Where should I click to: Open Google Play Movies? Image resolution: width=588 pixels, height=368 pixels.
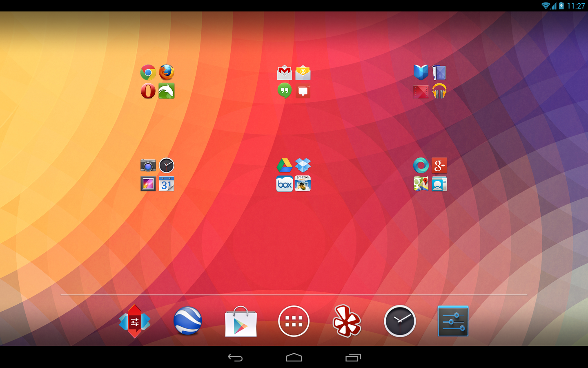click(421, 90)
